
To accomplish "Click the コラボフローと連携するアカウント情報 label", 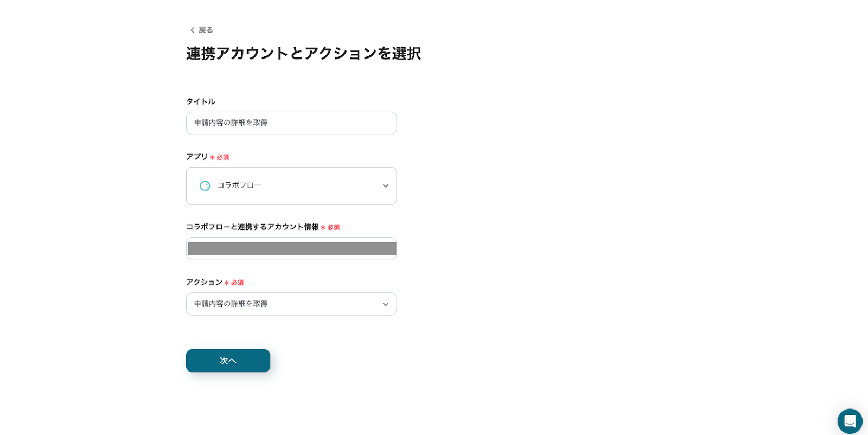I will coord(252,227).
